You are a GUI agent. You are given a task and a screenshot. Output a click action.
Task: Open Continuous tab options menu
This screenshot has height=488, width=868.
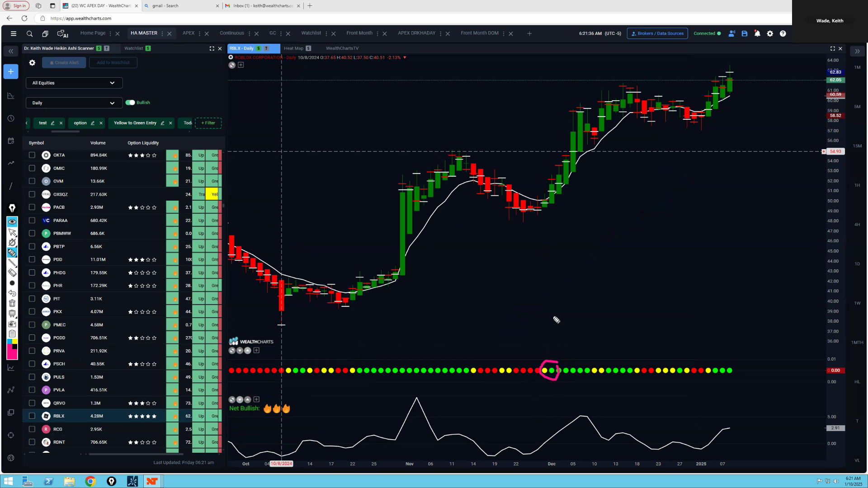tap(249, 33)
